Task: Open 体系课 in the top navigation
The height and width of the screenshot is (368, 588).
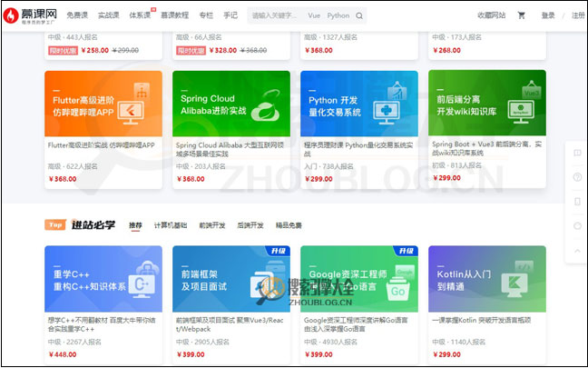Action: [140, 15]
